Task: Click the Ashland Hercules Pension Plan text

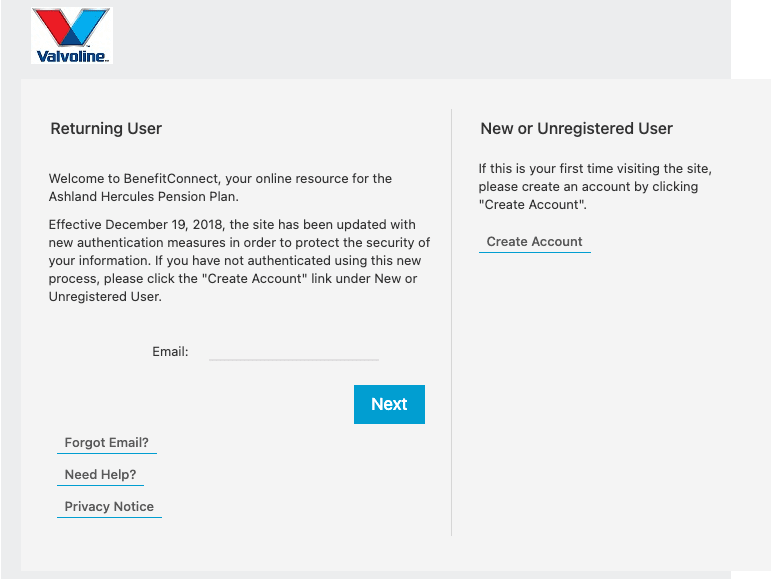Action: tap(144, 197)
